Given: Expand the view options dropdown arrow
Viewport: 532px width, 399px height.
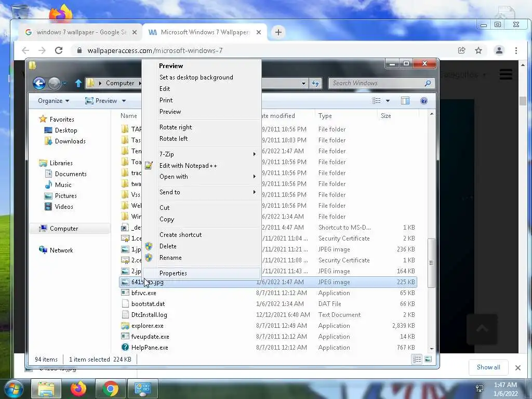Looking at the screenshot, I should 388,101.
